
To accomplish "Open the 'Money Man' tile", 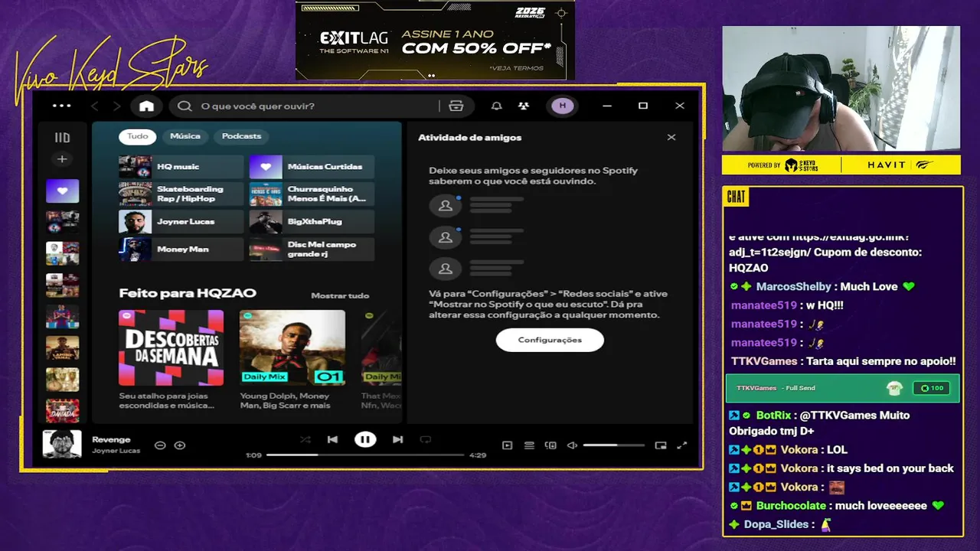I will (x=181, y=249).
